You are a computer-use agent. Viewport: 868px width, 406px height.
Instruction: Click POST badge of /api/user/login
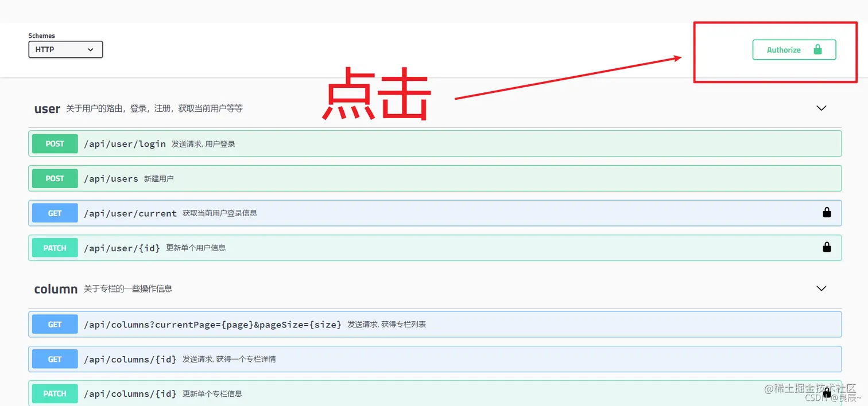[x=55, y=144]
